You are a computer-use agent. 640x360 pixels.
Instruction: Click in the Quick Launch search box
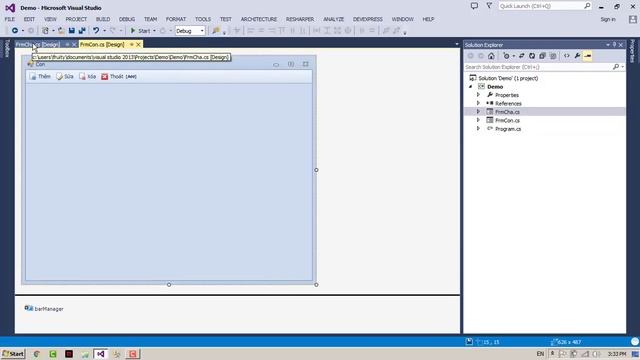(x=542, y=6)
